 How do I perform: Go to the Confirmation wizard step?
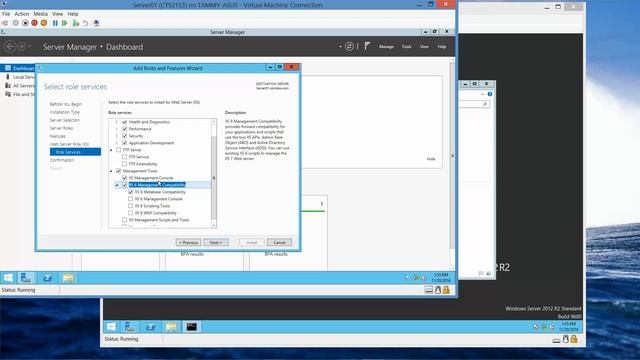pos(62,160)
